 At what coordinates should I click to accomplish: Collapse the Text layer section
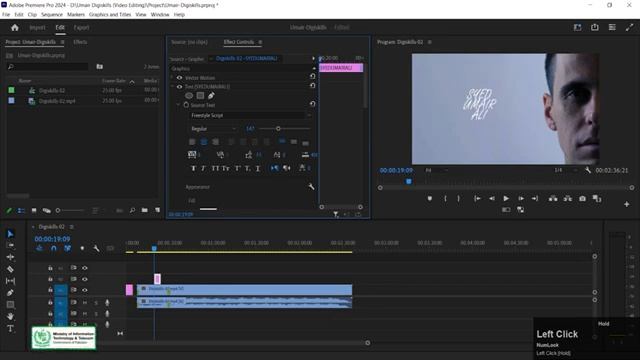pos(172,87)
